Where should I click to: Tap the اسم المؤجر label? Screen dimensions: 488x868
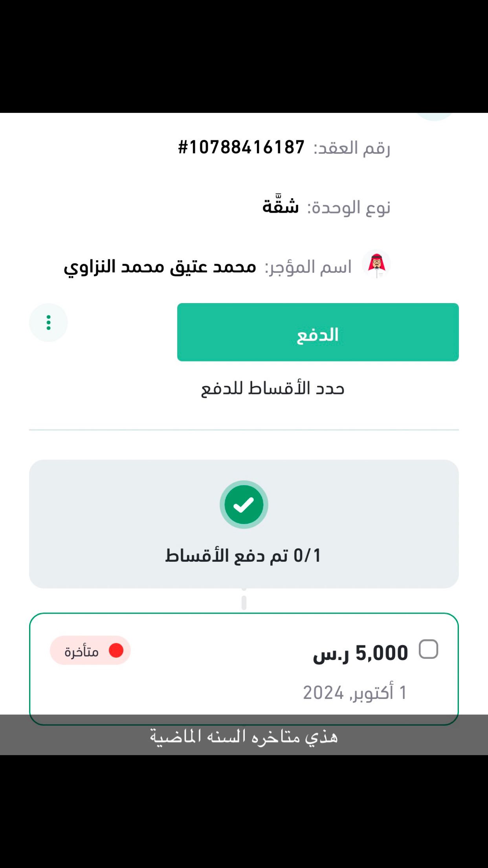click(x=308, y=267)
